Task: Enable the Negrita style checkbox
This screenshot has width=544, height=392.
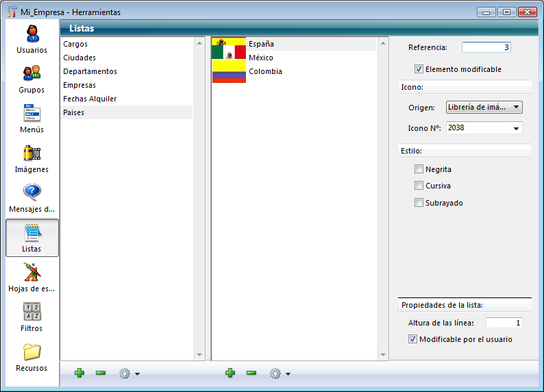Action: (x=419, y=169)
